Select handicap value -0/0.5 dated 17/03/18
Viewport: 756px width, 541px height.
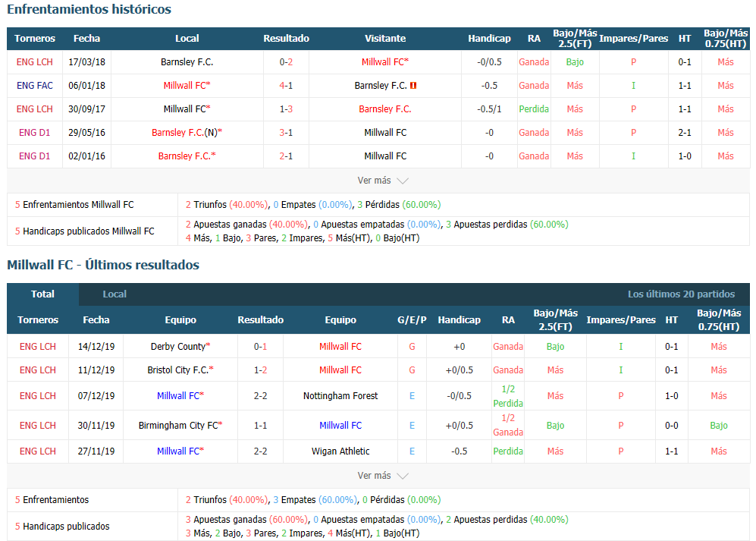click(489, 61)
